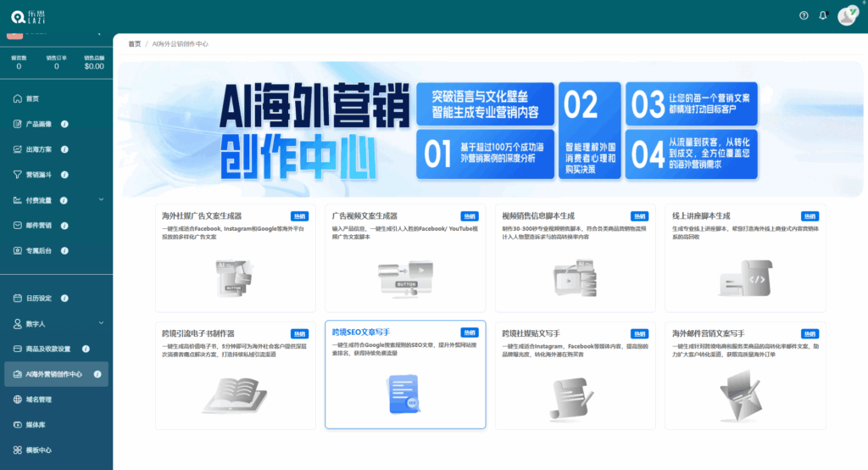The height and width of the screenshot is (470, 868).
Task: Click the 域名管理 globe icon
Action: (x=17, y=399)
